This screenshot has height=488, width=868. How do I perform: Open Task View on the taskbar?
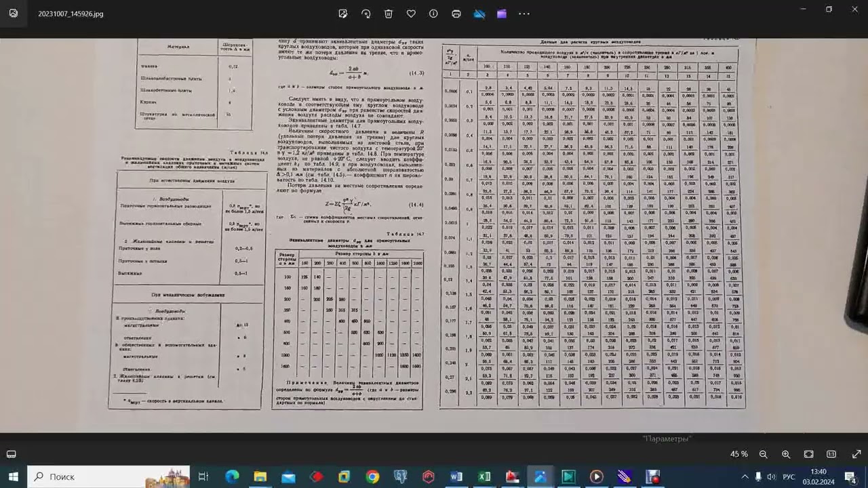click(203, 476)
